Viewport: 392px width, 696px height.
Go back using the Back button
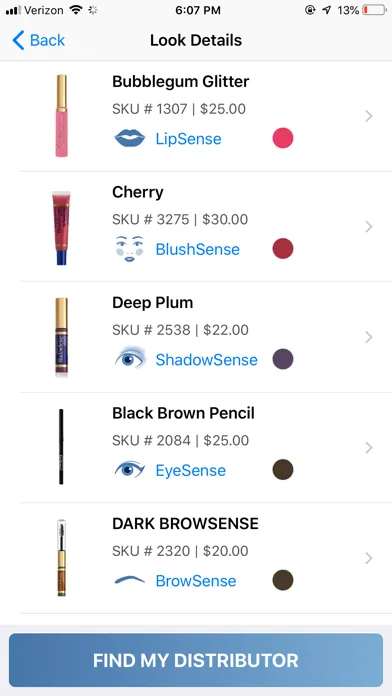tap(39, 40)
